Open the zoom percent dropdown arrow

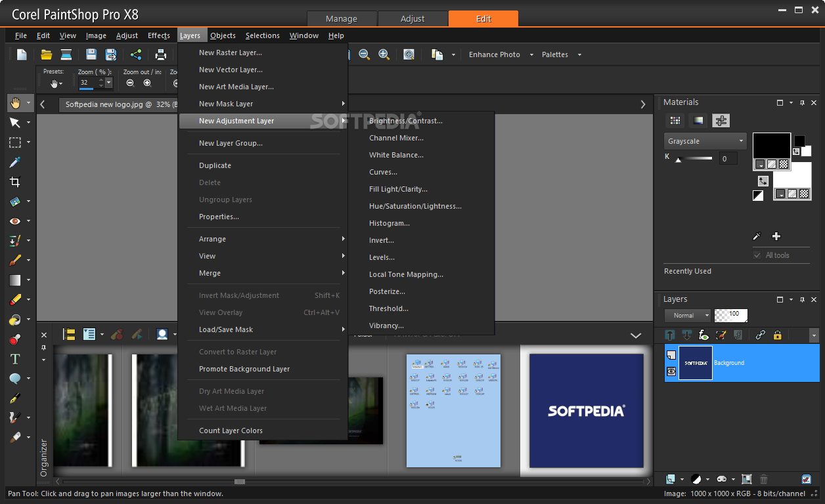click(109, 83)
